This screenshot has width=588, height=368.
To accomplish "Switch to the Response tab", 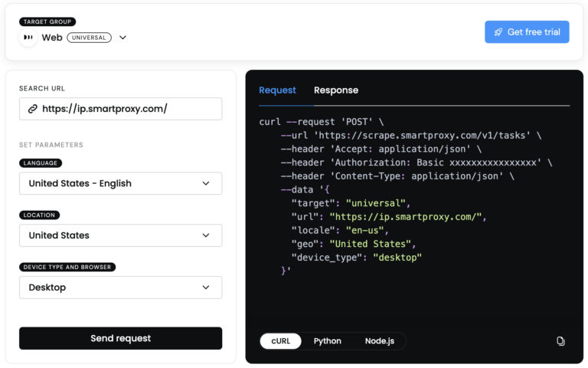I will (x=336, y=90).
